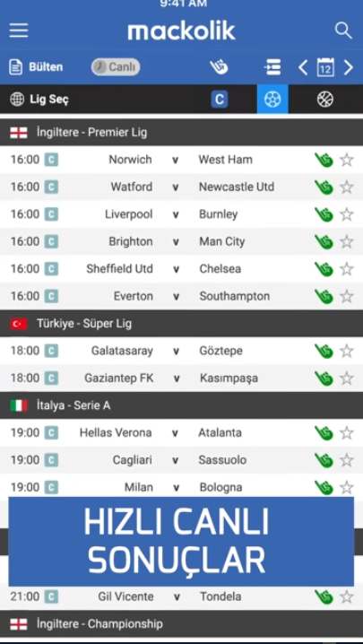Open the hamburger menu
Image resolution: width=363 pixels, height=644 pixels.
pos(19,30)
